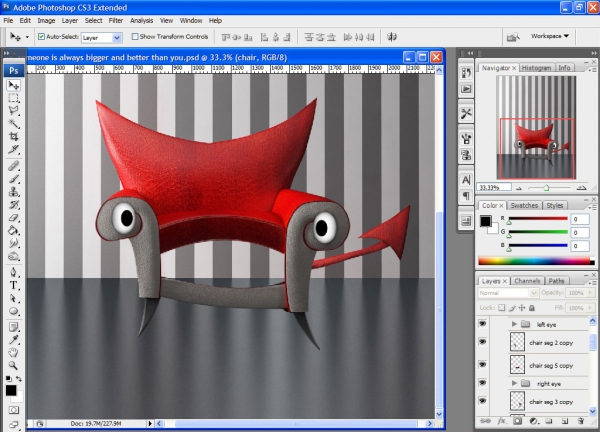Open the Paragraph panel icon

[466, 196]
